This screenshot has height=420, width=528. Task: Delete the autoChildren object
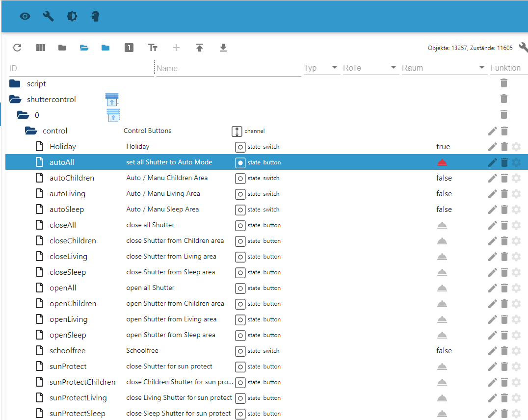(x=504, y=178)
